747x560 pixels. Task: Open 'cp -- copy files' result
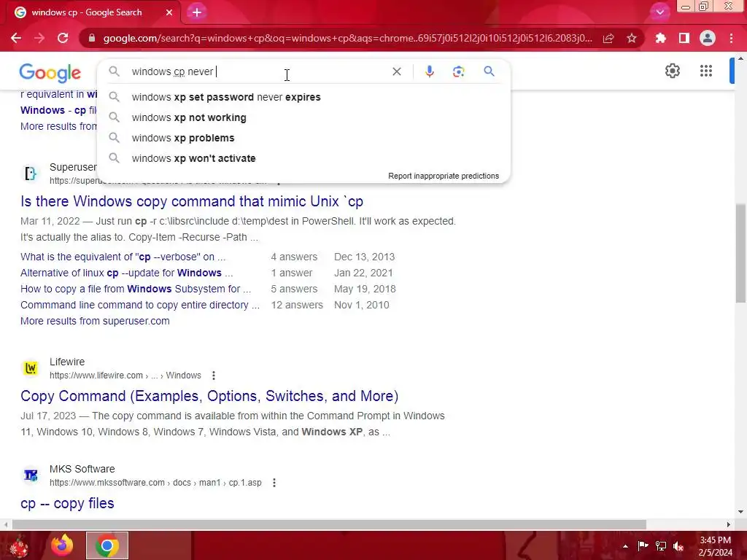(67, 503)
